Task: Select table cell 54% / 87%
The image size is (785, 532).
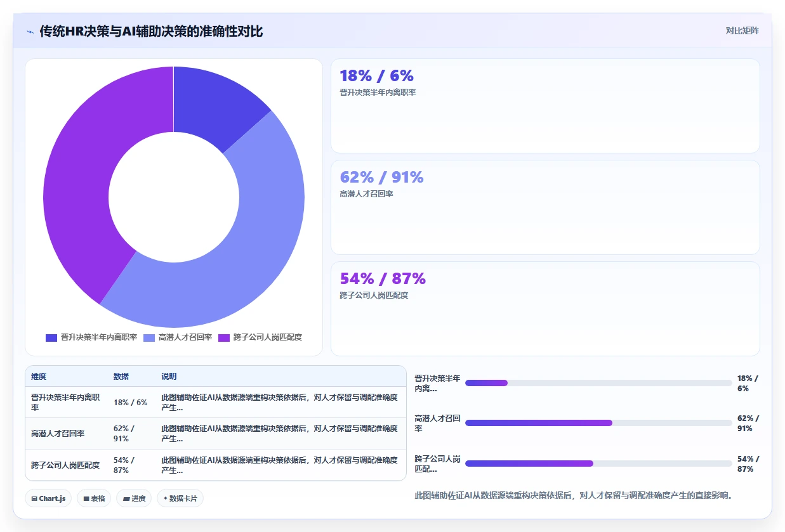Action: pos(131,465)
